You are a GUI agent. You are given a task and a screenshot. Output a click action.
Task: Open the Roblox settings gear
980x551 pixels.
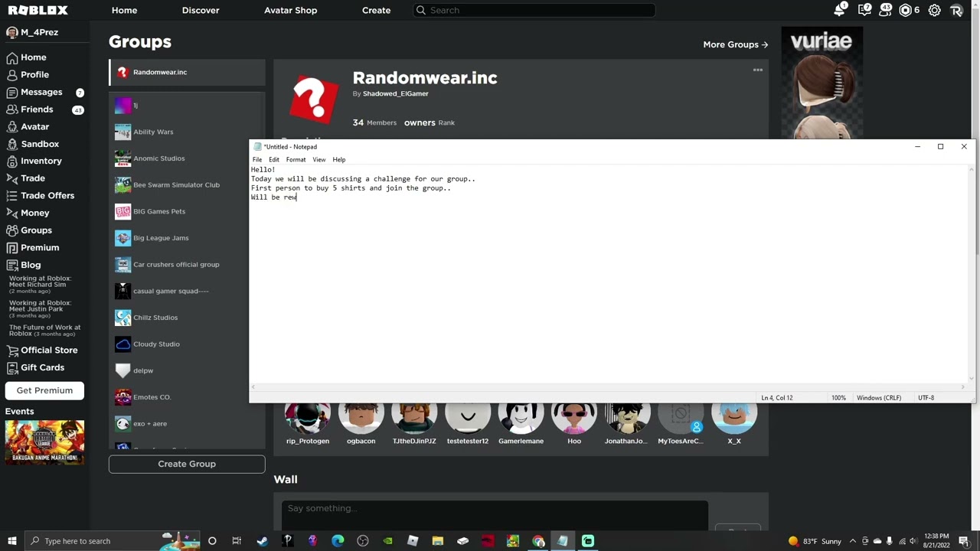click(x=935, y=11)
